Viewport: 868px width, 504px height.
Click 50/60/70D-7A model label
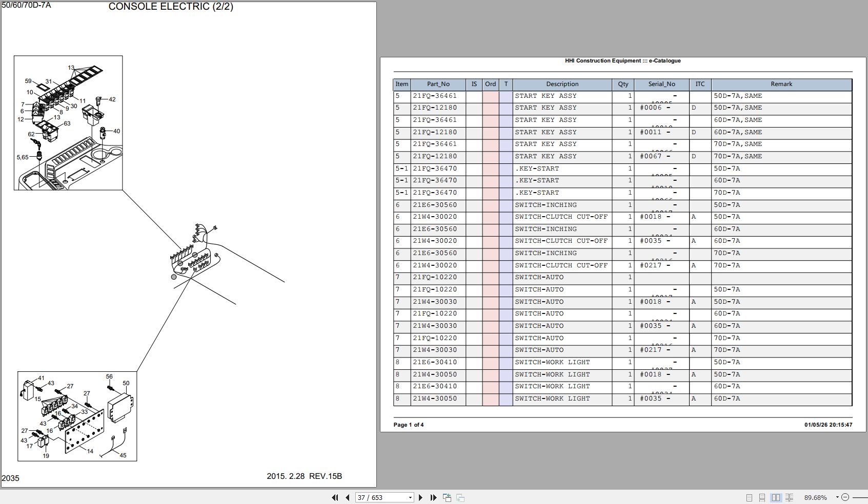click(x=27, y=6)
